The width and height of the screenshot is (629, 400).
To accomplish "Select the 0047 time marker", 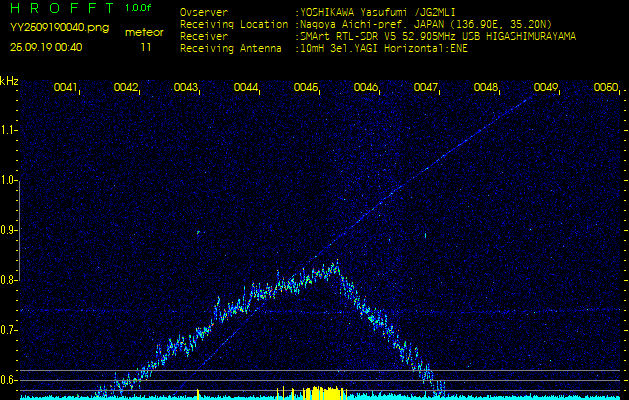I will point(426,88).
